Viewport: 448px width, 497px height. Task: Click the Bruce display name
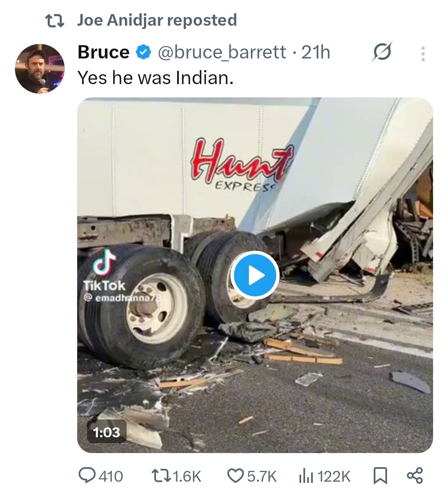click(103, 53)
